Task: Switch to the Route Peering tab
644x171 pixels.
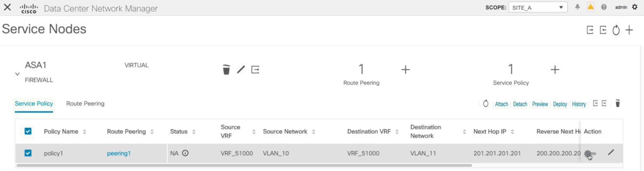Action: (x=85, y=103)
